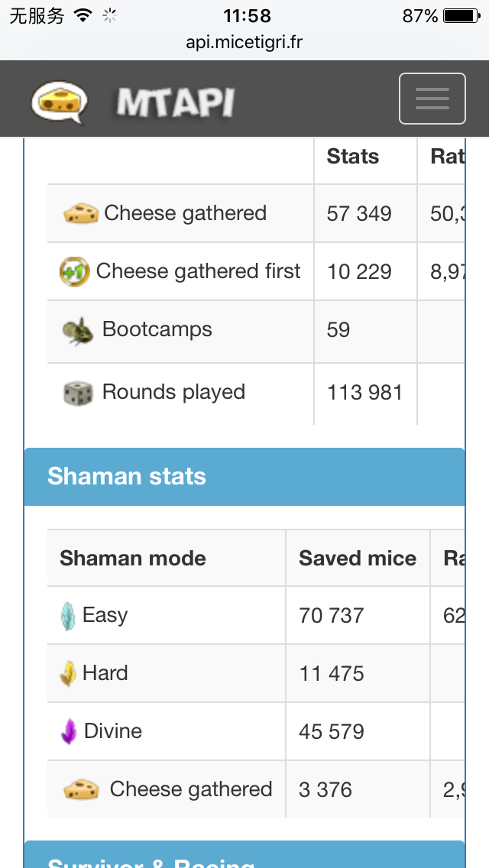The image size is (489, 868).
Task: Tap the Easy saved mice value 70 737
Action: click(x=332, y=616)
